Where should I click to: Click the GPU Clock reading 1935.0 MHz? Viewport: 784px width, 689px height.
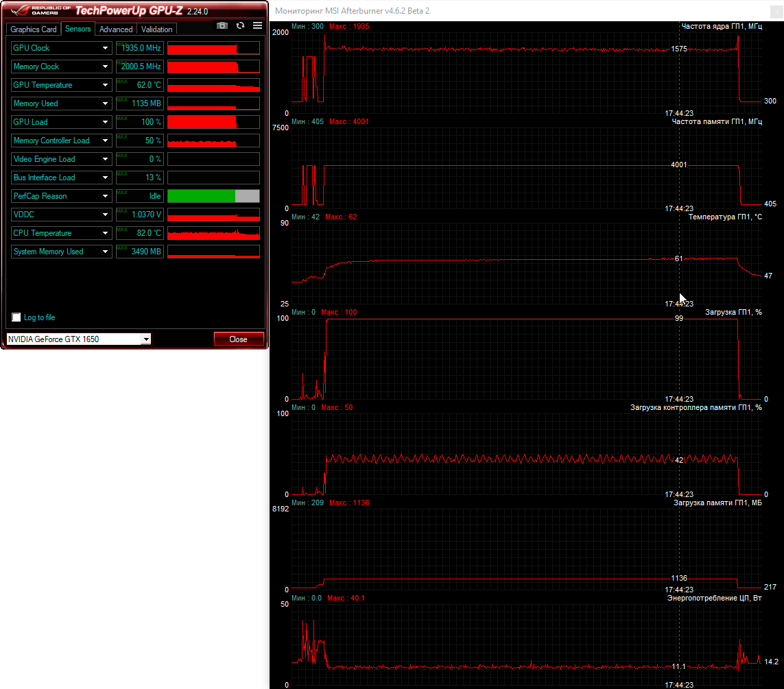coord(140,48)
